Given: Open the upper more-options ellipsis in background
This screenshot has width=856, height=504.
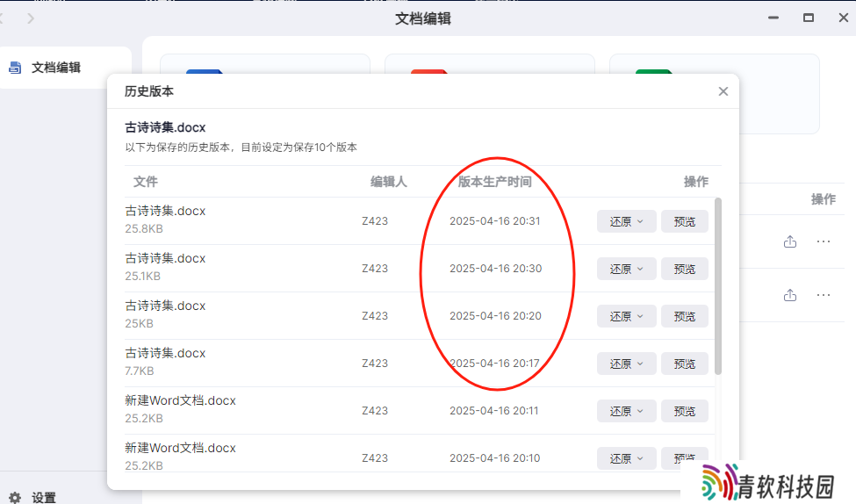Looking at the screenshot, I should [x=824, y=241].
